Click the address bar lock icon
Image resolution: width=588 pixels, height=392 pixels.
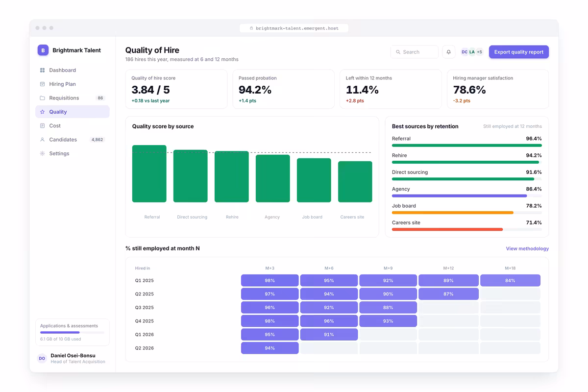(251, 28)
